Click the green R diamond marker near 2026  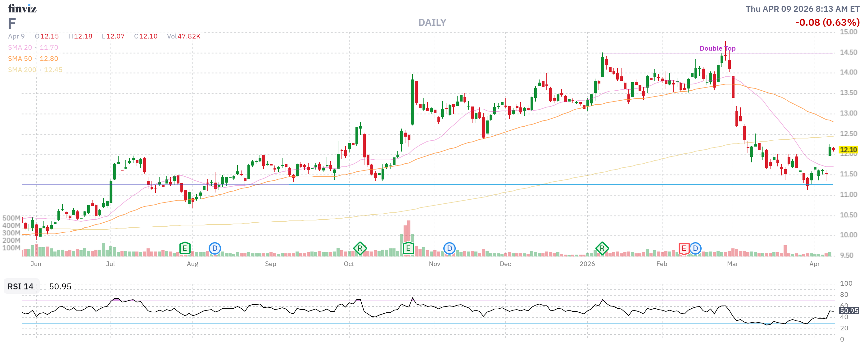tap(602, 249)
